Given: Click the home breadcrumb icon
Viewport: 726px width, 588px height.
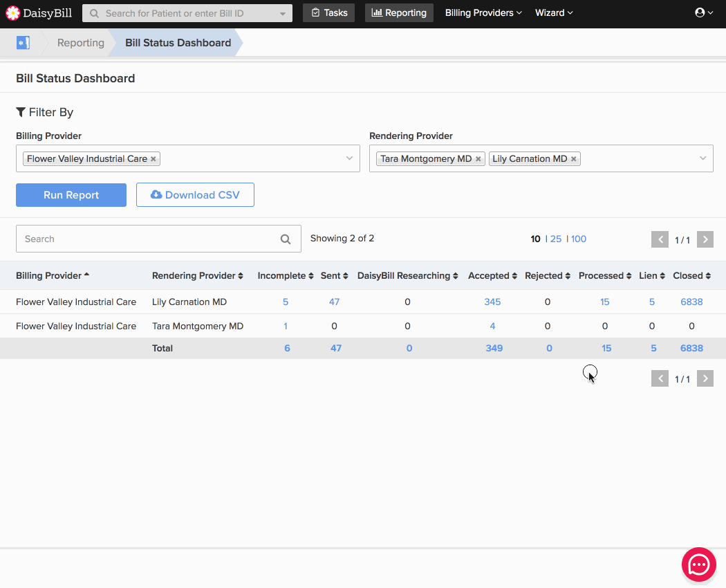Looking at the screenshot, I should point(23,43).
